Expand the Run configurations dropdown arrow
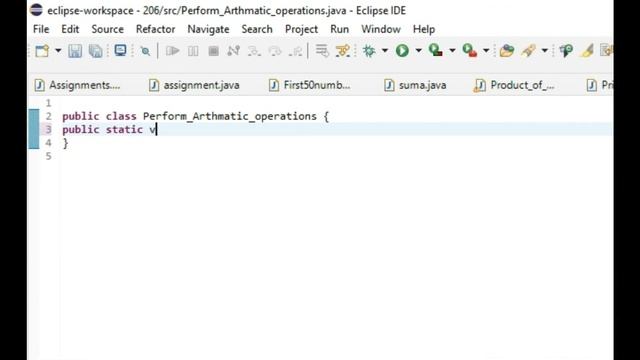Image resolution: width=640 pixels, height=360 pixels. [x=418, y=51]
